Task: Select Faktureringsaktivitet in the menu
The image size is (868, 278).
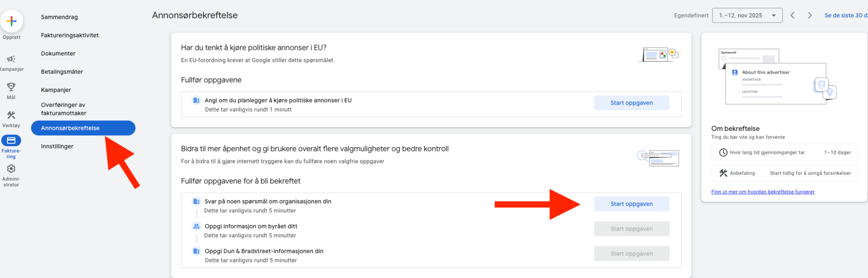Action: (x=70, y=35)
